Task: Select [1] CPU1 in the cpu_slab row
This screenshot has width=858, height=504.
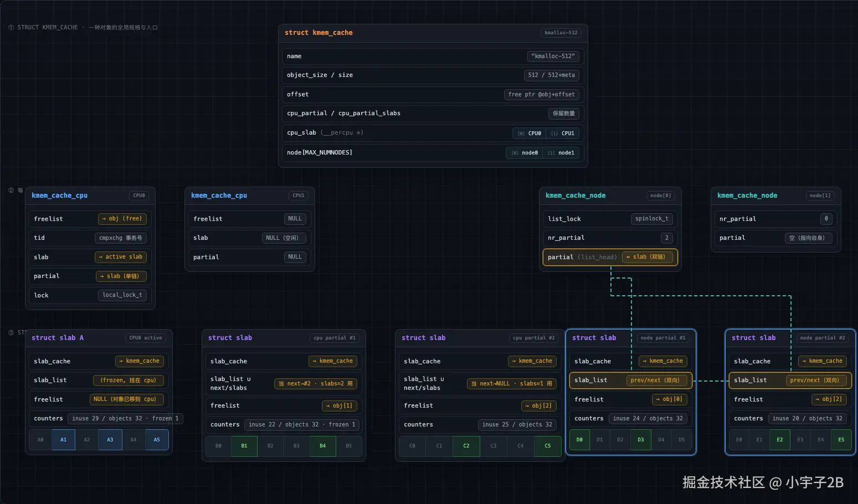Action: tap(563, 133)
